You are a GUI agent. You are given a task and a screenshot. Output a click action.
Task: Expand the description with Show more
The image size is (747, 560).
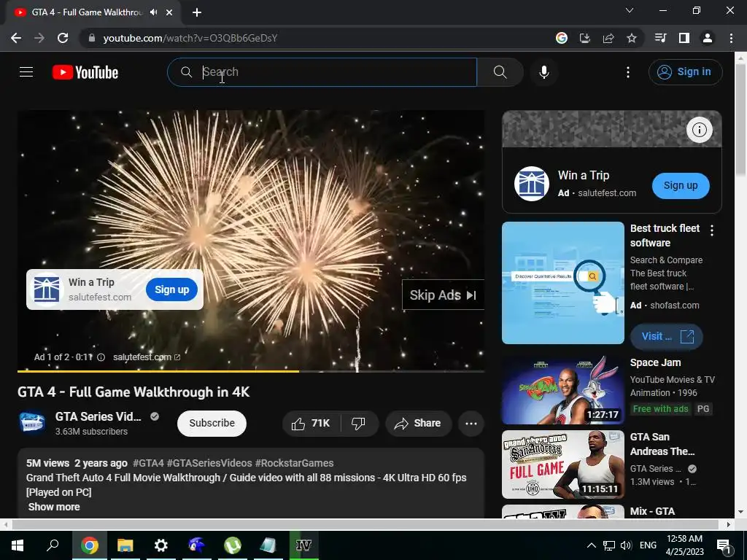(54, 507)
